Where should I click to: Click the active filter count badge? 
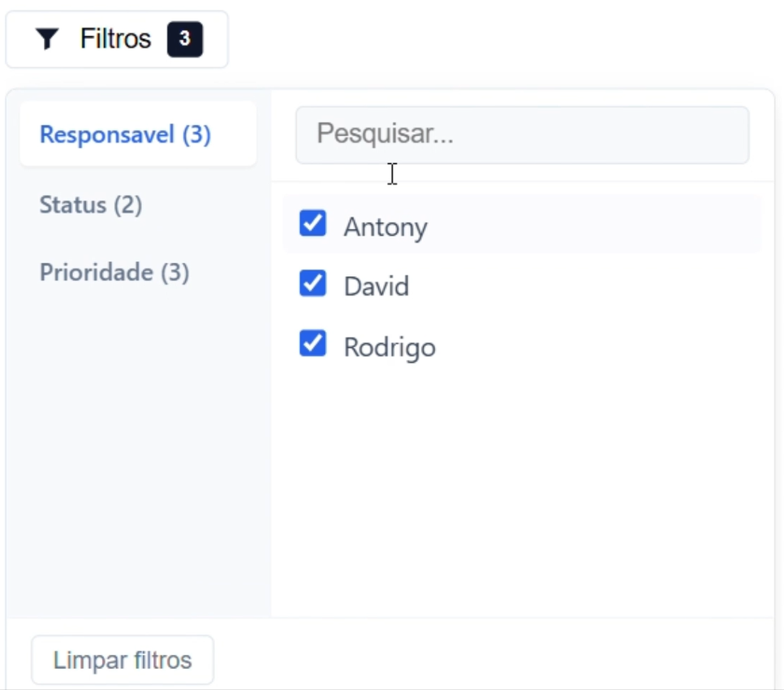click(x=185, y=39)
